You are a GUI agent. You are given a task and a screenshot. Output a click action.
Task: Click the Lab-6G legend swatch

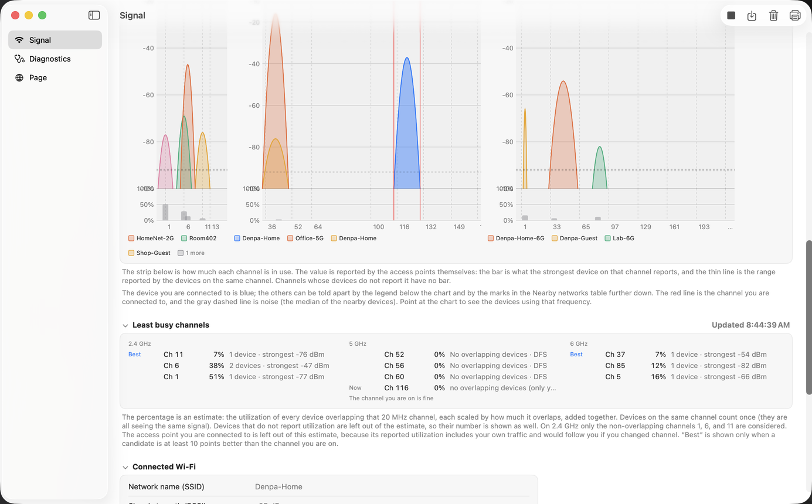[x=607, y=239]
